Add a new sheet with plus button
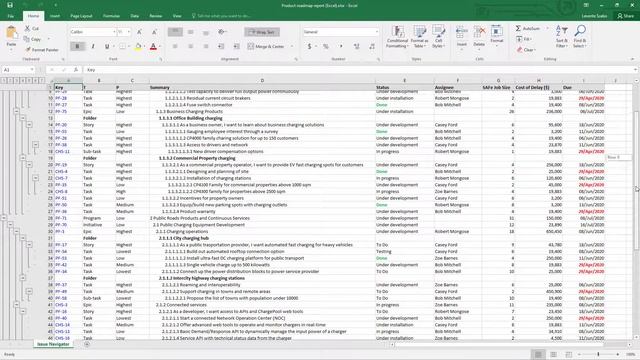 click(87, 344)
